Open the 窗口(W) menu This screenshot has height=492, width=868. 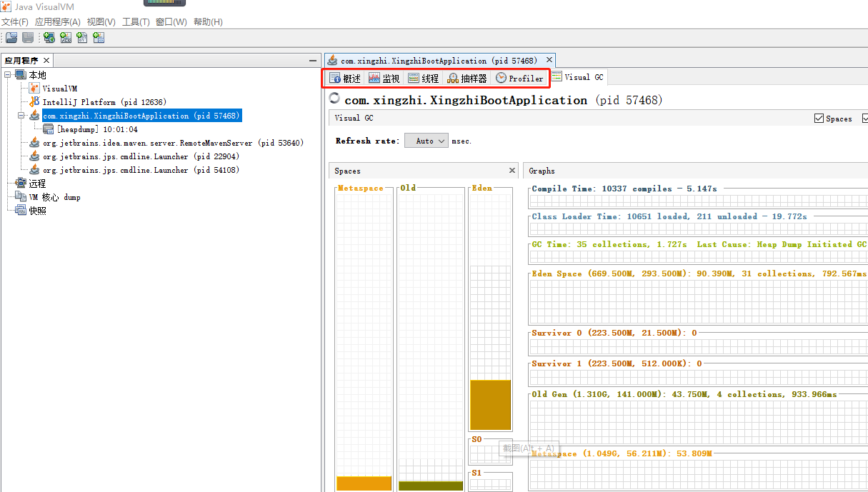171,22
